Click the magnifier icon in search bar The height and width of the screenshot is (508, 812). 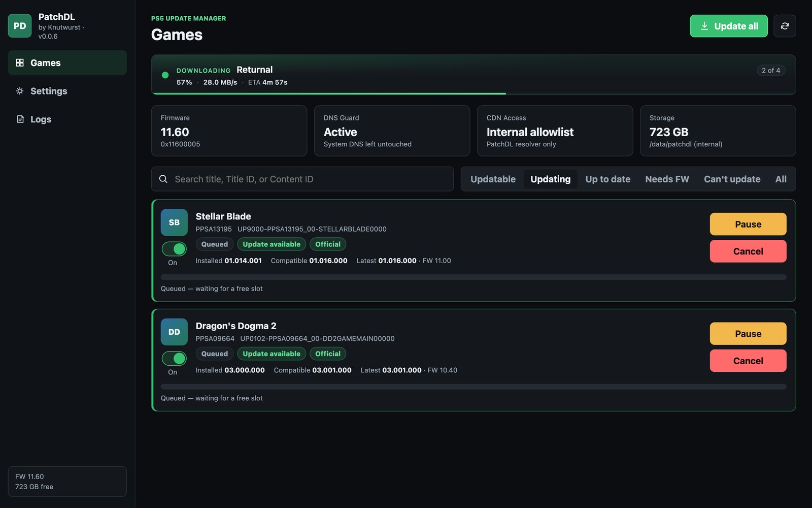[x=163, y=179]
